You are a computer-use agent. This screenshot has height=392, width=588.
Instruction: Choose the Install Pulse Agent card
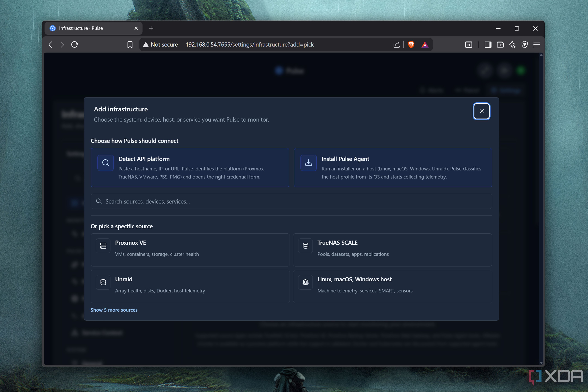393,168
